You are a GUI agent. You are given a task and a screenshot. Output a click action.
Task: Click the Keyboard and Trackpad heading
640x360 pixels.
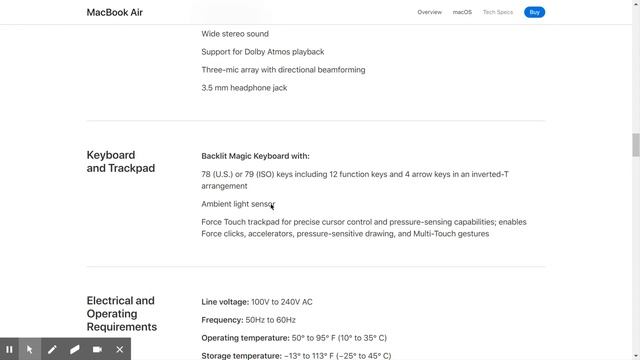click(121, 162)
